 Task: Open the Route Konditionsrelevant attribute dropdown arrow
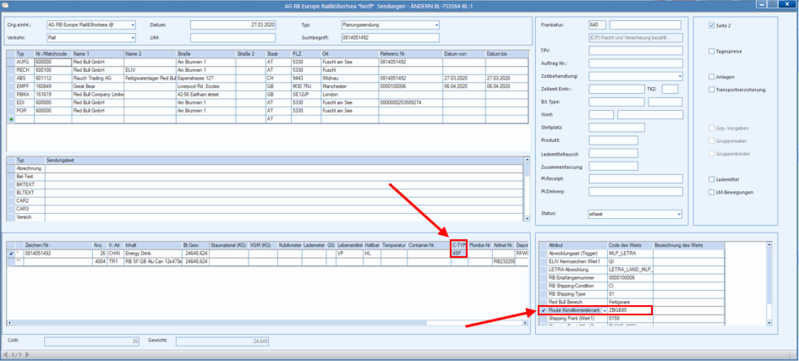[604, 311]
